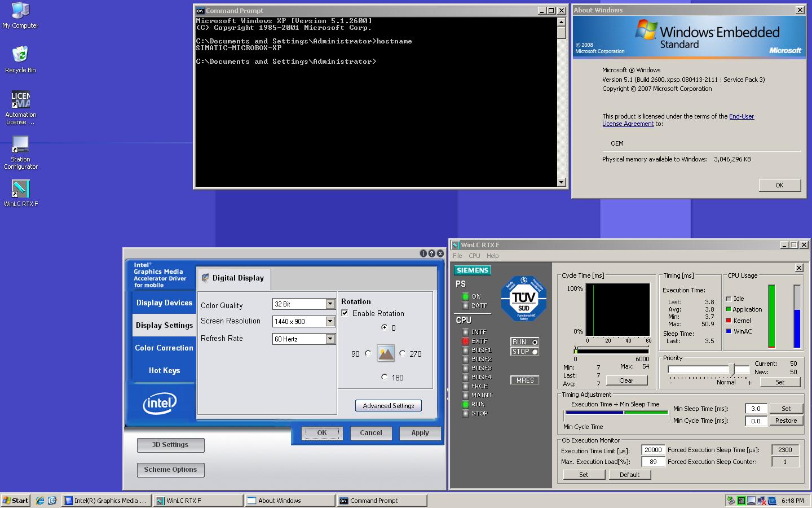
Task: Select the 0 degree rotation option
Action: click(x=385, y=327)
